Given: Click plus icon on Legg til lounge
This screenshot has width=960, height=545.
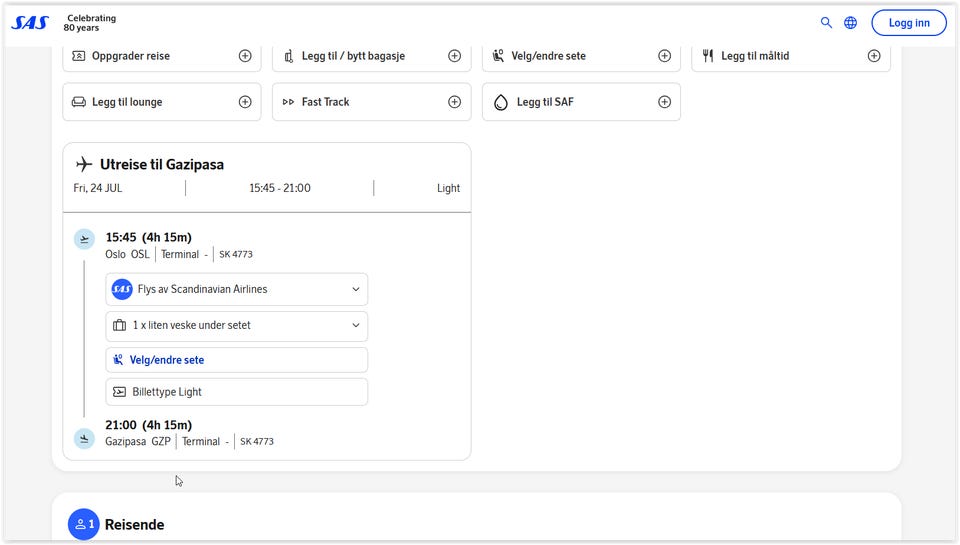Looking at the screenshot, I should click(245, 102).
